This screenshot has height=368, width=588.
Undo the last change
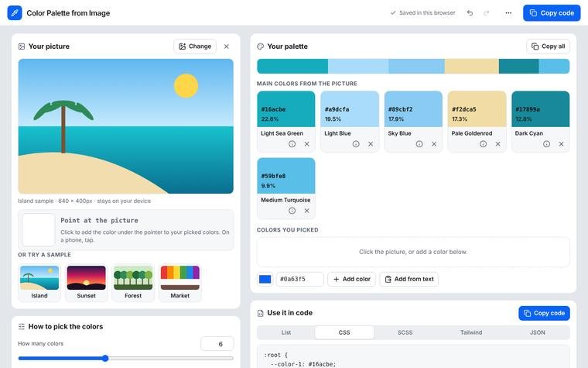point(470,12)
